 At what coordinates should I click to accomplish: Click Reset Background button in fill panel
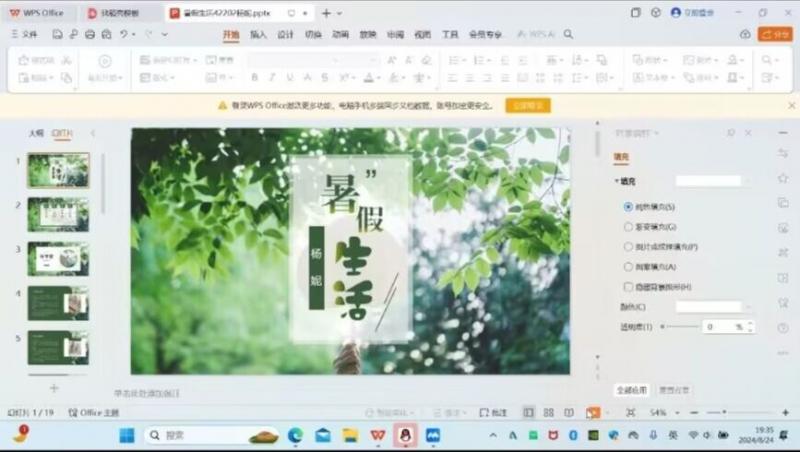(x=674, y=390)
